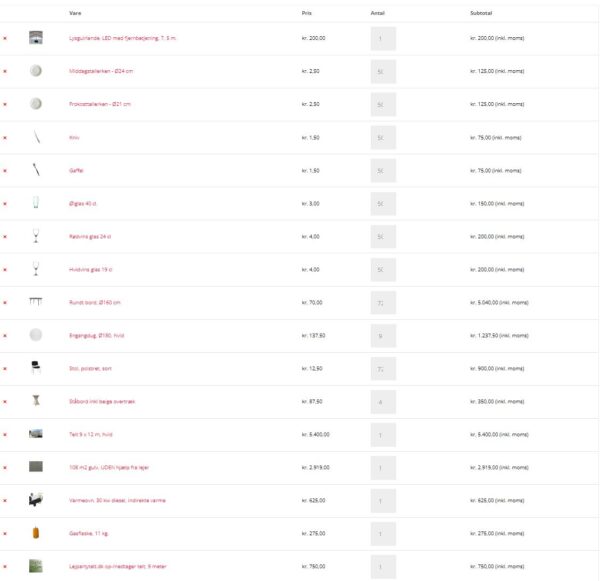This screenshot has height=581, width=600.
Task: Remove the Varmeovn diesel item from cart
Action: pos(5,501)
